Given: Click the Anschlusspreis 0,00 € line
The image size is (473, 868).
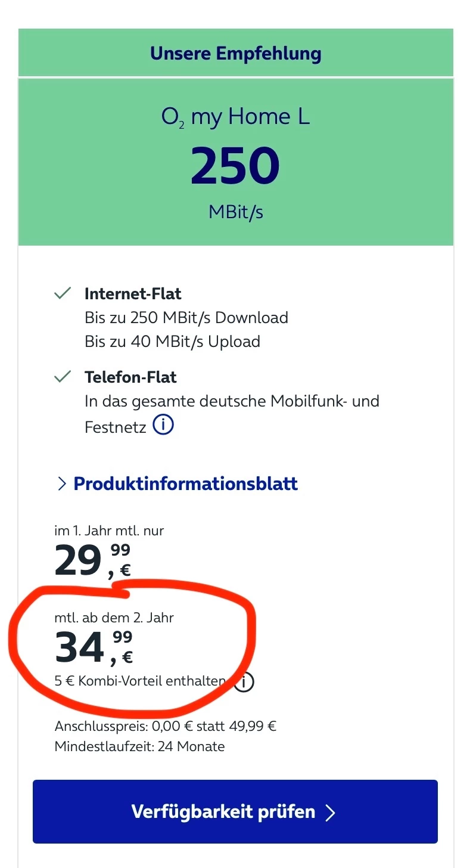Looking at the screenshot, I should tap(166, 726).
